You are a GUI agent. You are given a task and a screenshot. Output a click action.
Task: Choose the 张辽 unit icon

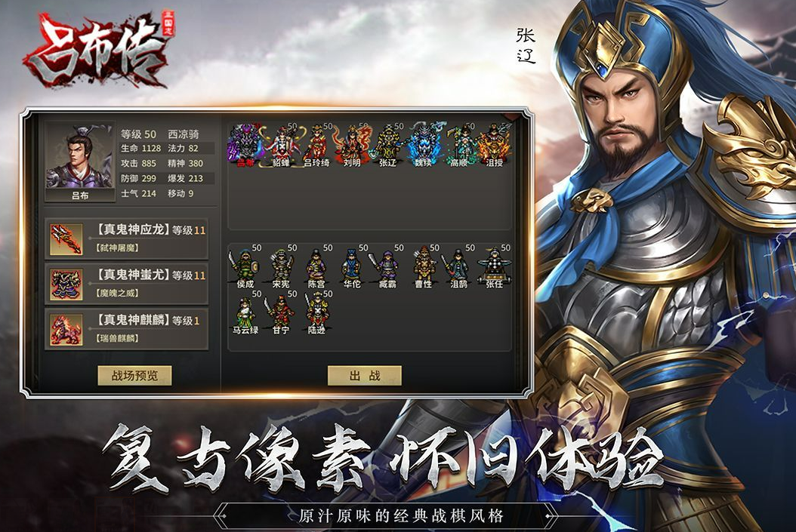(x=387, y=145)
